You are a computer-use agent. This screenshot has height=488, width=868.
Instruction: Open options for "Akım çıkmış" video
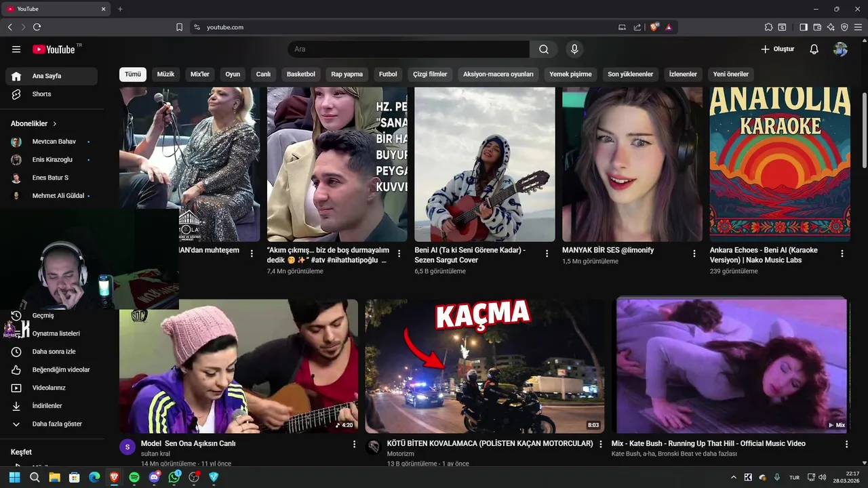(399, 253)
